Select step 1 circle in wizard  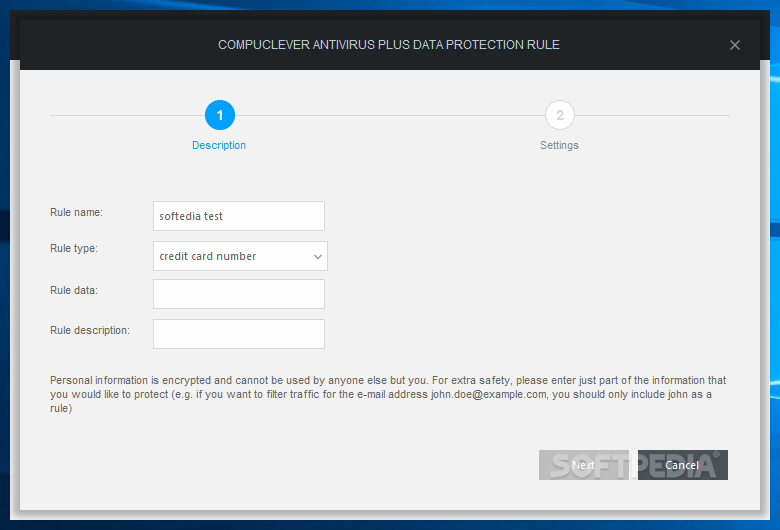click(x=219, y=115)
